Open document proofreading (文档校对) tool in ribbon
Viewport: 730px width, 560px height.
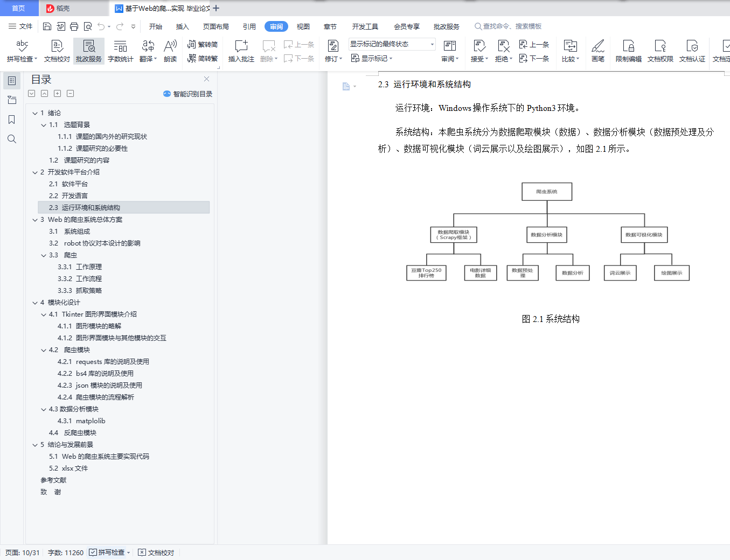coord(57,51)
